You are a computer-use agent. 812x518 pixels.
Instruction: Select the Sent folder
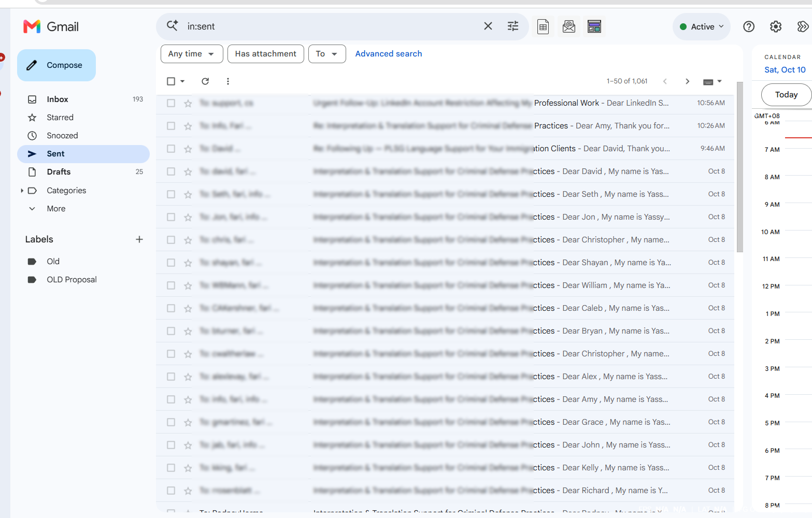83,154
